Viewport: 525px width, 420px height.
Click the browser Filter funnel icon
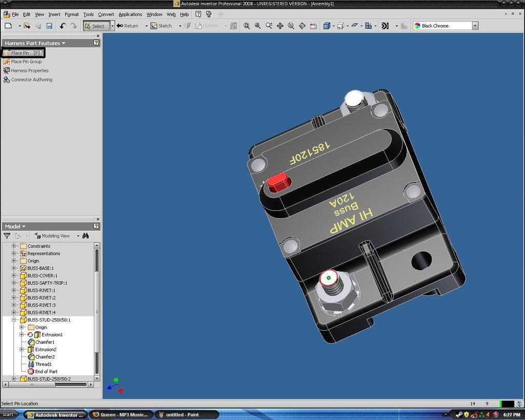[7, 236]
